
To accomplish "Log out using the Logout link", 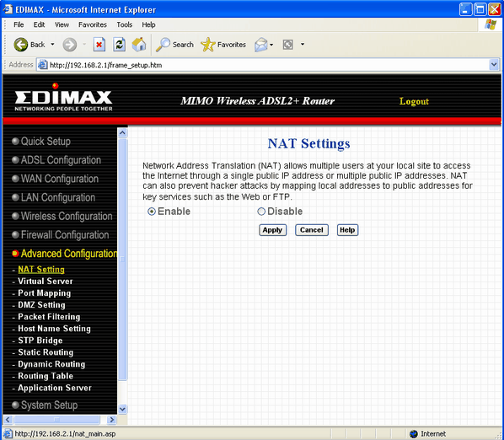I will (414, 101).
